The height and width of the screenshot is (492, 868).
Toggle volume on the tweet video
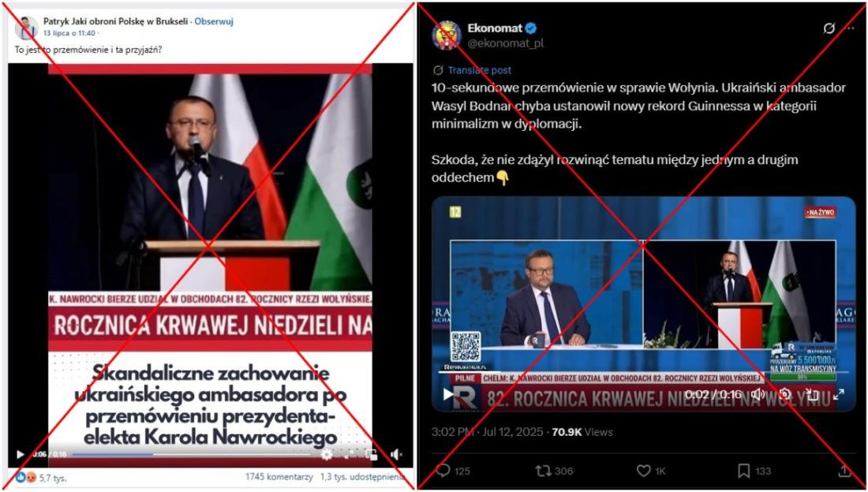coord(758,394)
